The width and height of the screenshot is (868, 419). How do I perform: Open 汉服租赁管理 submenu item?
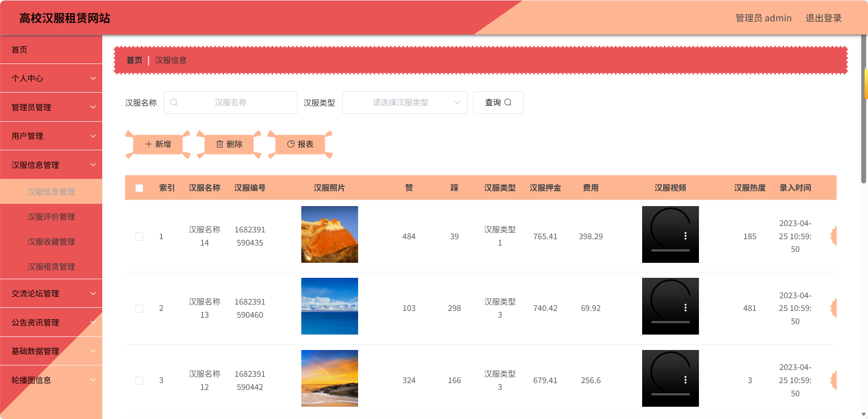pyautogui.click(x=51, y=266)
